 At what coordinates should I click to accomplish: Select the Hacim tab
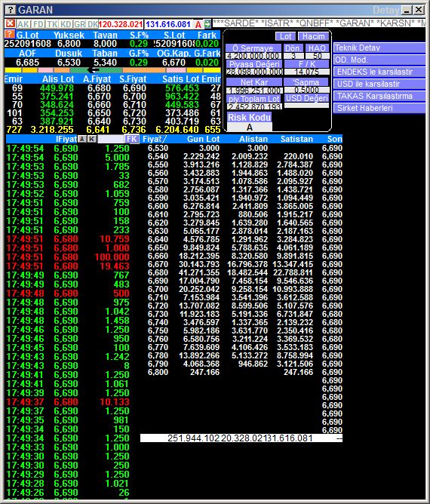313,36
